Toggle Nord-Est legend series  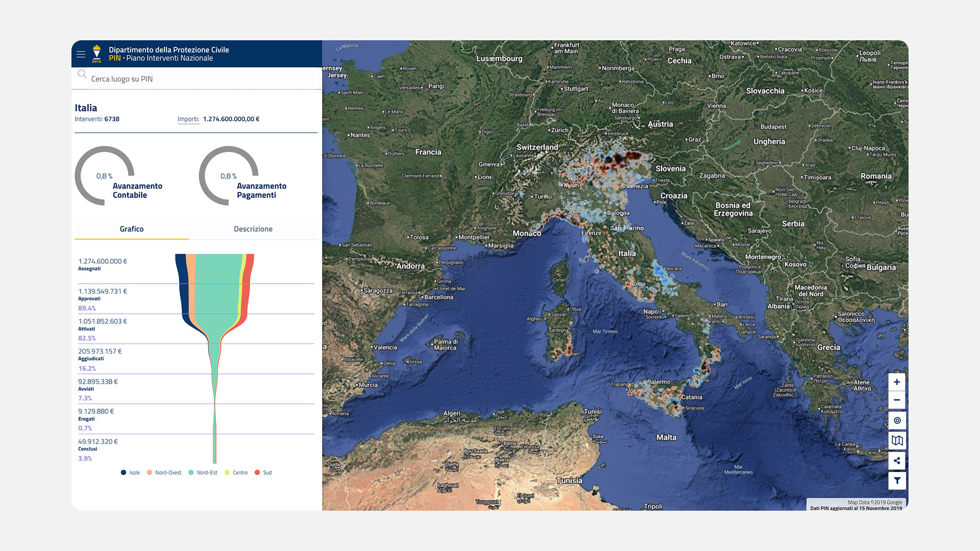pos(203,473)
